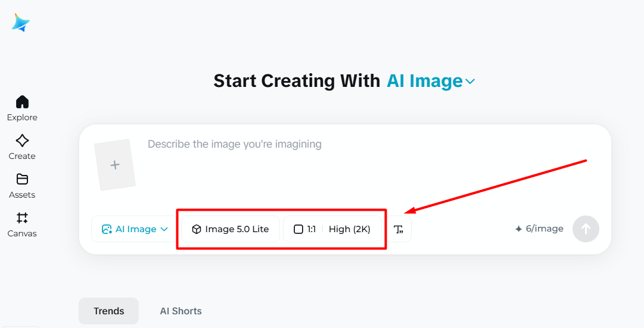Viewport: 644px width, 328px height.
Task: Click the blue AI Image heading text
Action: [425, 81]
